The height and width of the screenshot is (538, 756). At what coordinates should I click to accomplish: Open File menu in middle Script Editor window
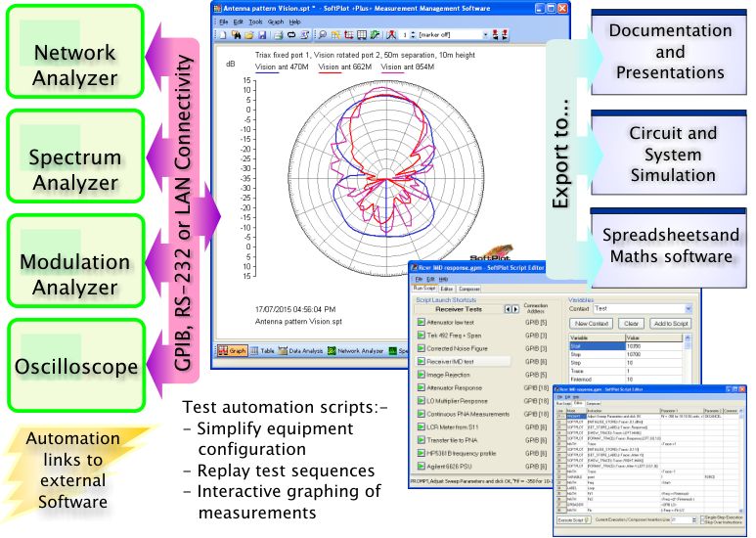click(x=419, y=279)
